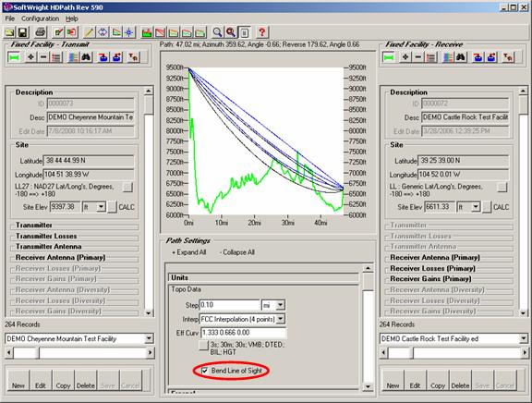
Task: Click the red magnifier zoom icon
Action: [231, 32]
